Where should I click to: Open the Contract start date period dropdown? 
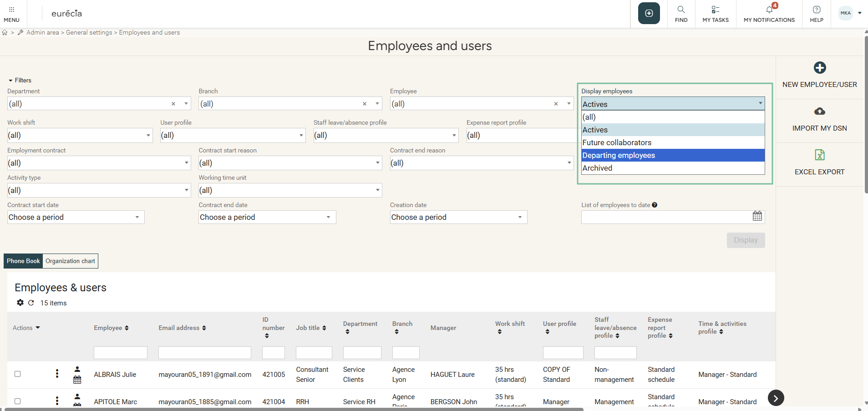(x=76, y=217)
